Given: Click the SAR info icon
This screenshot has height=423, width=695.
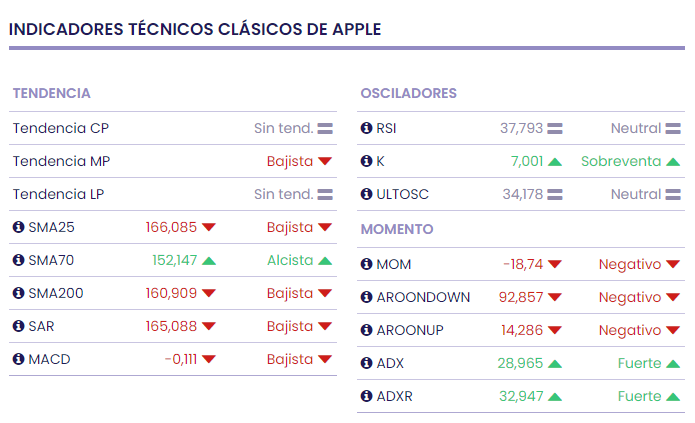Looking at the screenshot, I should pyautogui.click(x=18, y=326).
